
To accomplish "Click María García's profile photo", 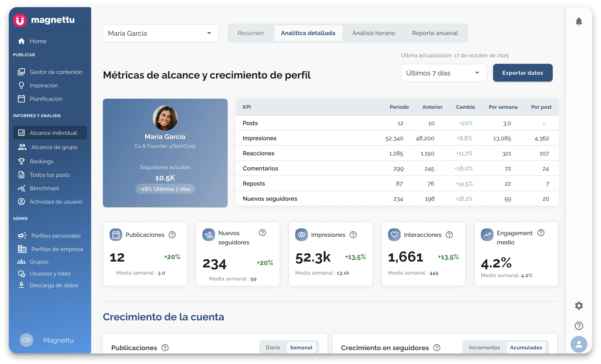I will [165, 118].
